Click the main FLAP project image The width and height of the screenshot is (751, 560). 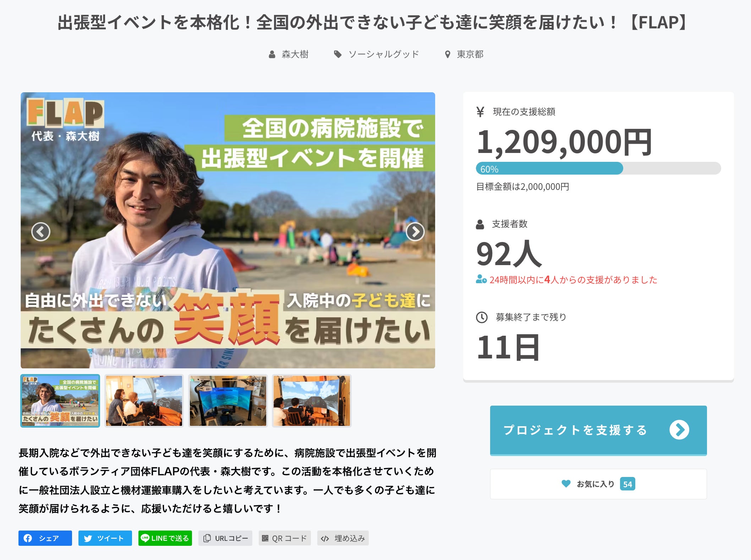[228, 230]
